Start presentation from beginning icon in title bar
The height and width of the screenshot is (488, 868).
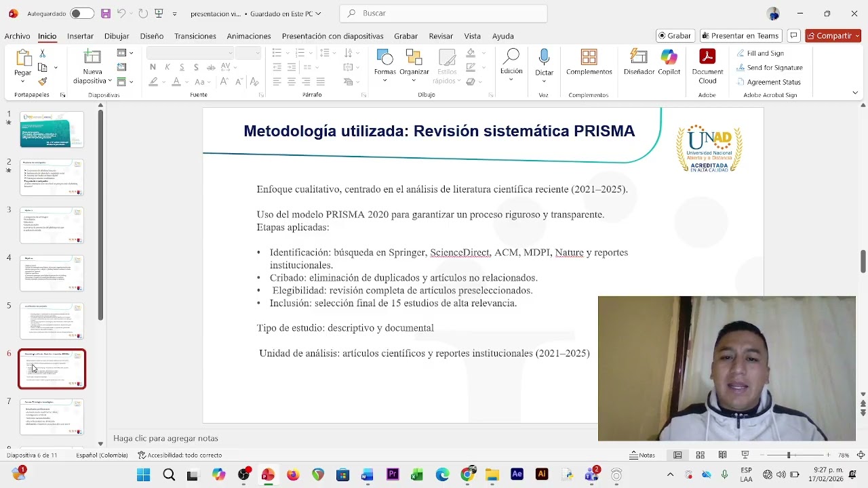point(159,14)
